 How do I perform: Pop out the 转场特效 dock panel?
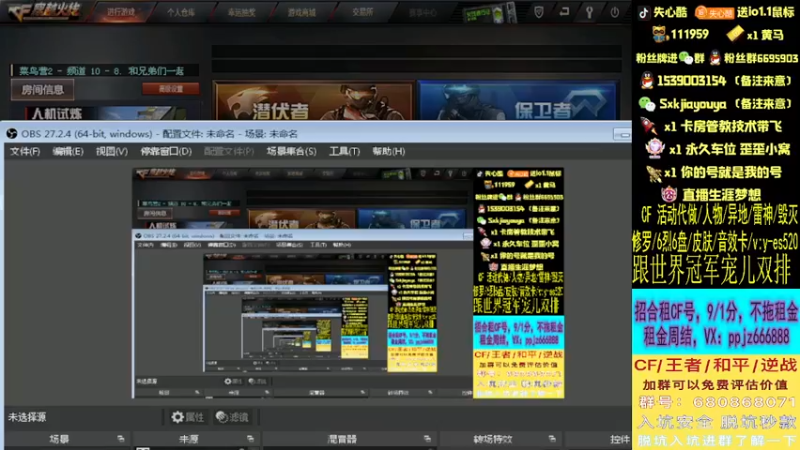coord(552,439)
